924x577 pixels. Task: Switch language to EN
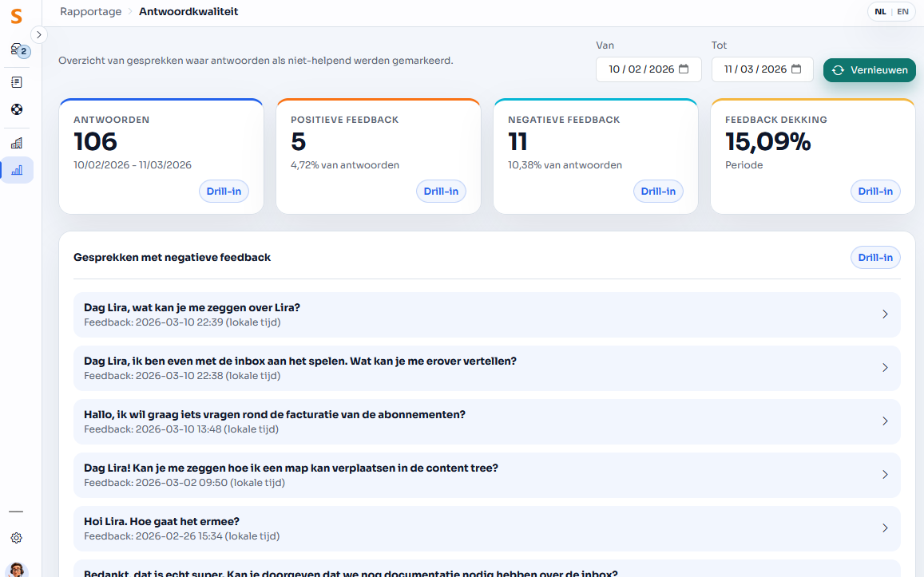coord(902,11)
